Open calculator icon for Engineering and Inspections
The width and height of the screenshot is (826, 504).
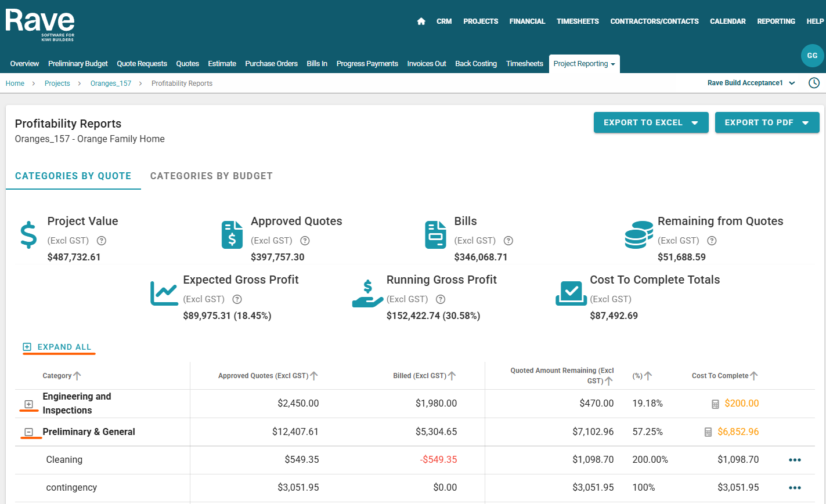(715, 404)
